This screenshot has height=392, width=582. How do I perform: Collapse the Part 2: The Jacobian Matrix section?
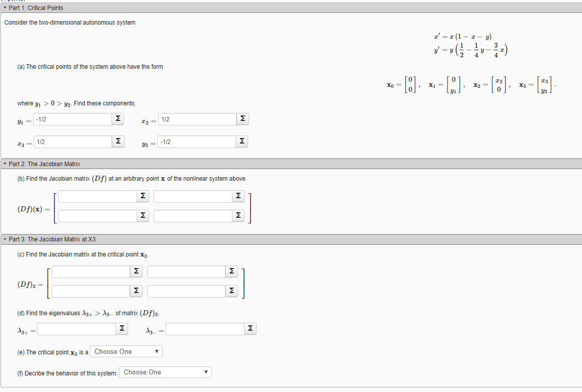[5, 164]
